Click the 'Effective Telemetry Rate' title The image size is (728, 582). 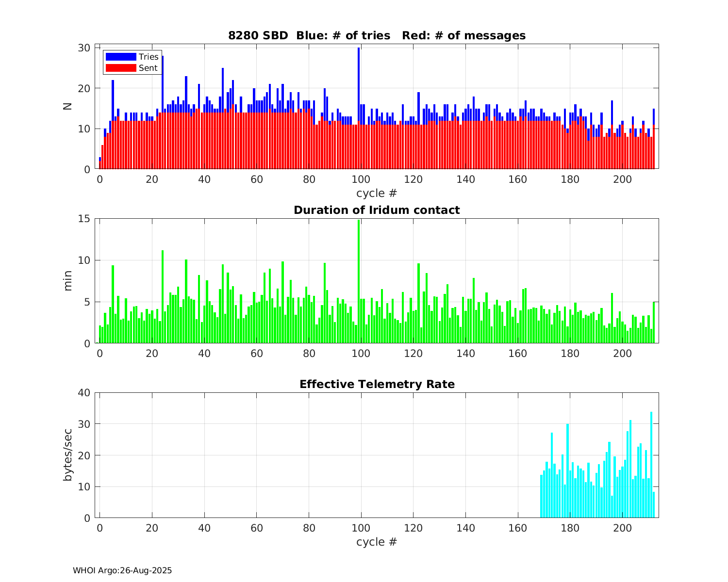click(x=377, y=384)
